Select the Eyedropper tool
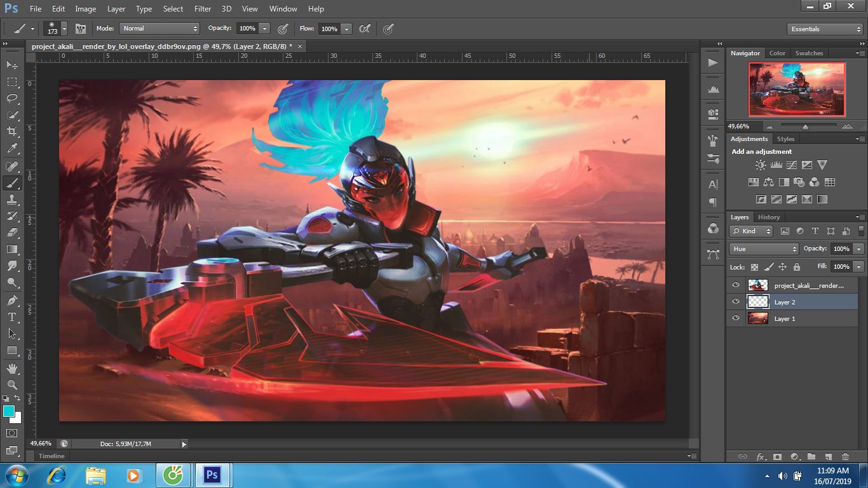Image resolution: width=868 pixels, height=488 pixels. [x=12, y=149]
